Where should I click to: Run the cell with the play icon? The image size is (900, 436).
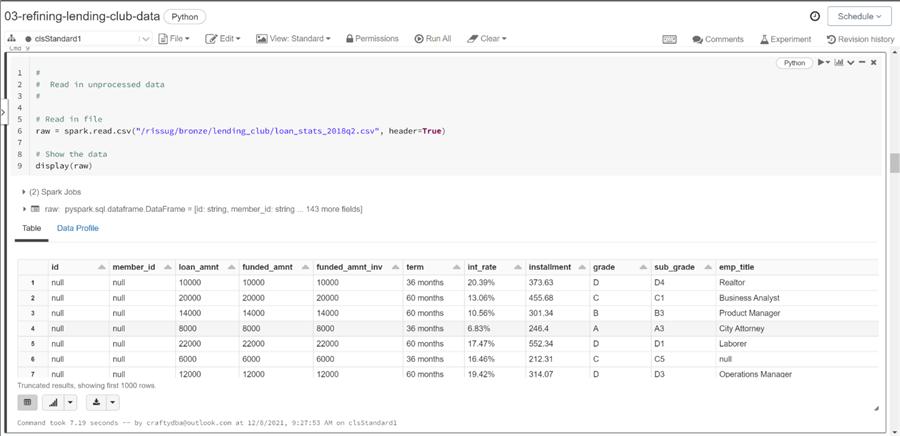(x=822, y=62)
